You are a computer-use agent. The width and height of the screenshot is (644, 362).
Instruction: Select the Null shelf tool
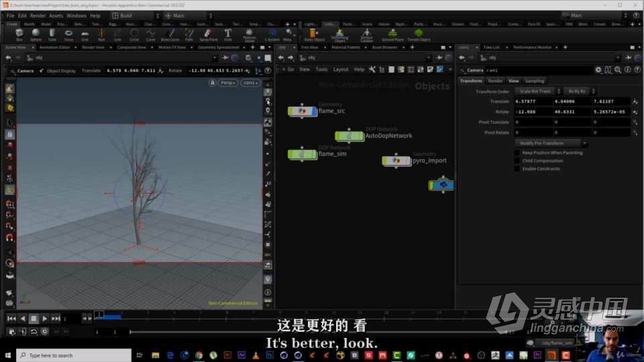coord(101,34)
